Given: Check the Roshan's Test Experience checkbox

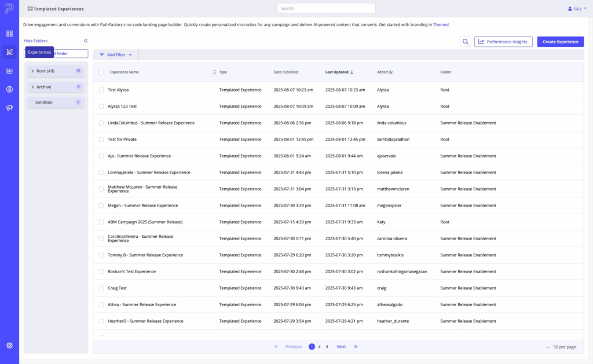Looking at the screenshot, I should point(101,271).
